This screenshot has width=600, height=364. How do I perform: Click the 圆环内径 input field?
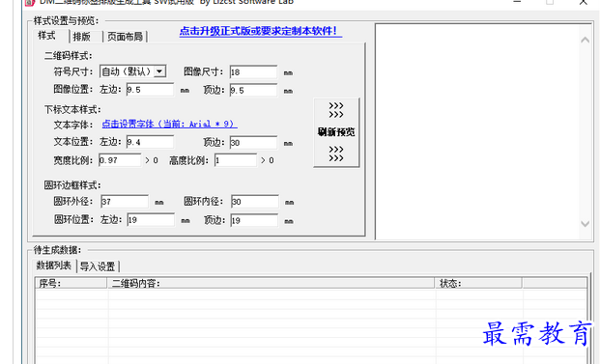tap(255, 202)
